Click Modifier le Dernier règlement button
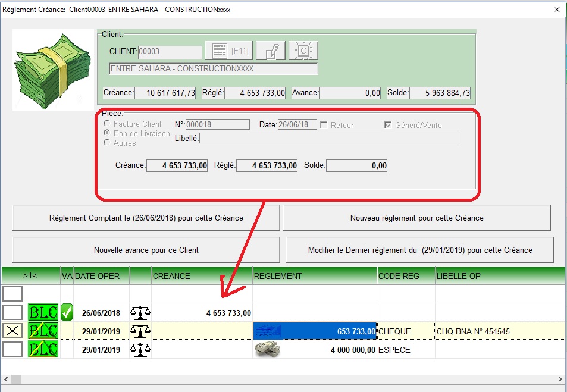567x392 pixels. pyautogui.click(x=420, y=250)
